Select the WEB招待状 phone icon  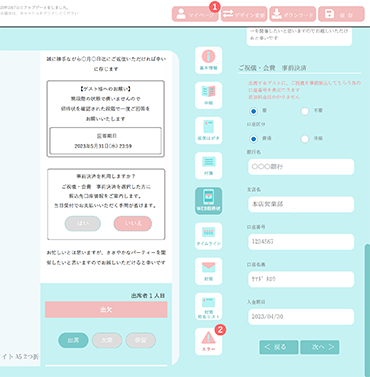pos(209,201)
